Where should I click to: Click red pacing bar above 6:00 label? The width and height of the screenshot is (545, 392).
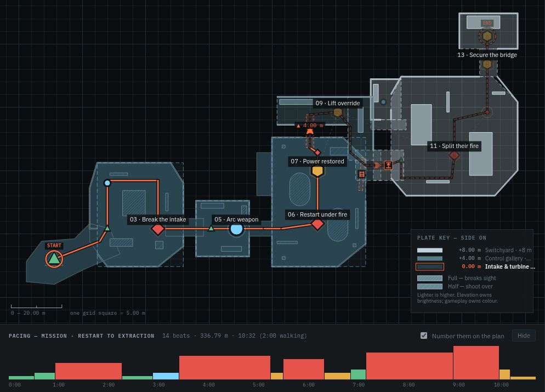tap(303, 369)
